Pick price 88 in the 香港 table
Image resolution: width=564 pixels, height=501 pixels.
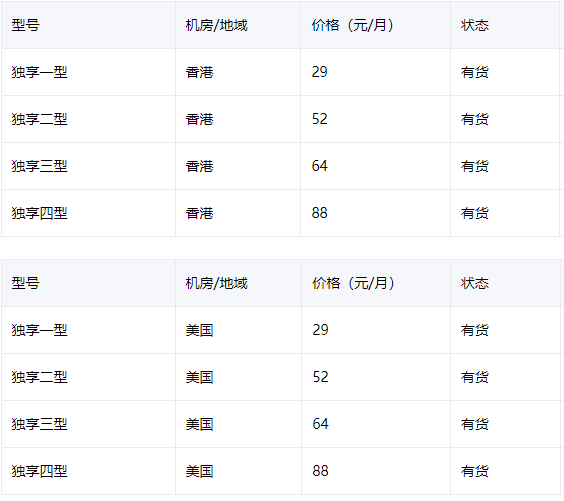[319, 213]
